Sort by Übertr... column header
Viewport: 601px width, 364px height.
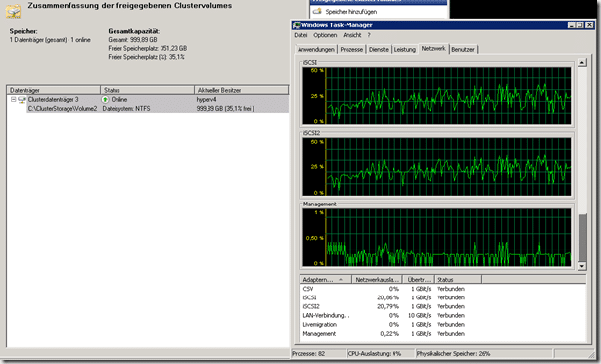tap(419, 279)
